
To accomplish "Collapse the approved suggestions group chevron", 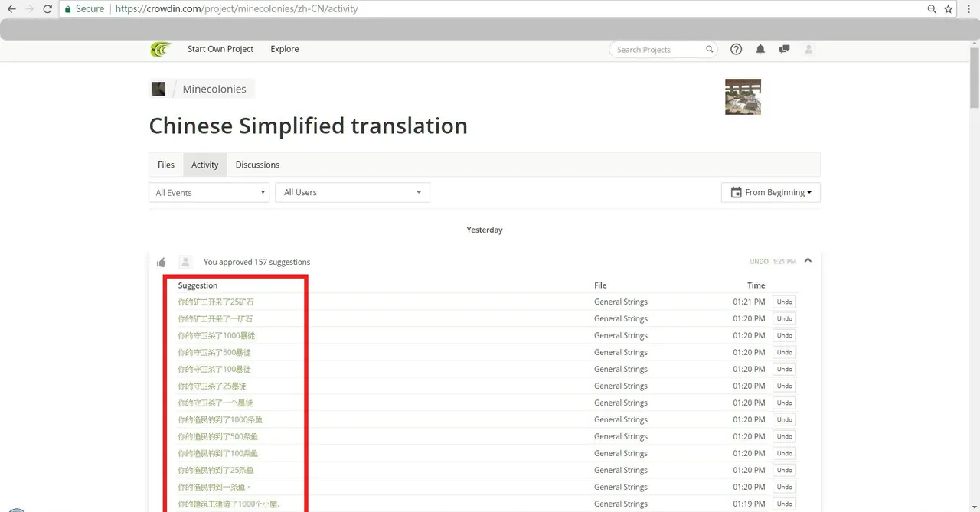I will (x=808, y=261).
